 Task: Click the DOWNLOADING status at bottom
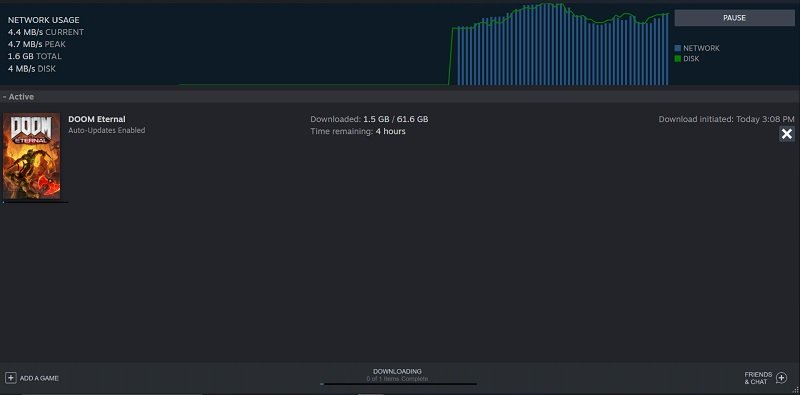397,372
